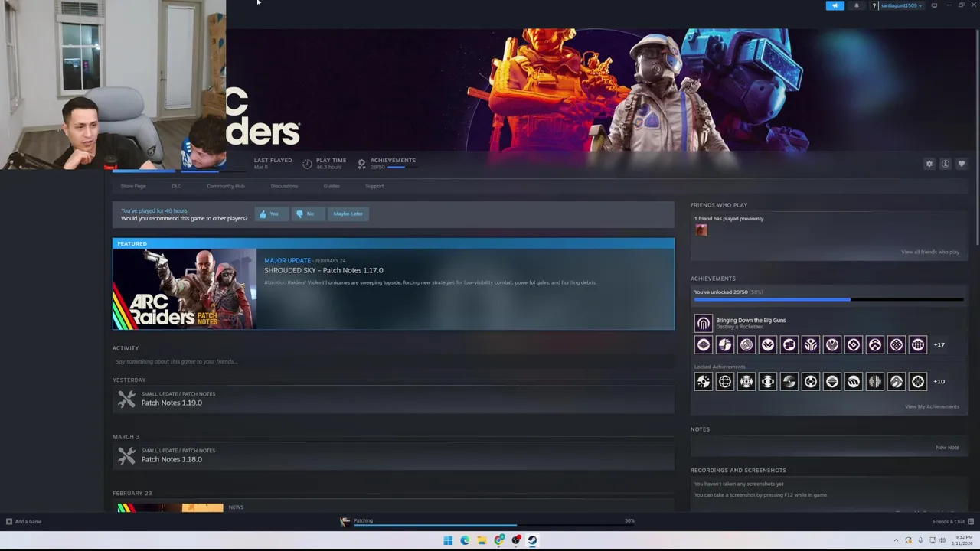This screenshot has width=980, height=551.
Task: Create a New Note
Action: point(947,448)
